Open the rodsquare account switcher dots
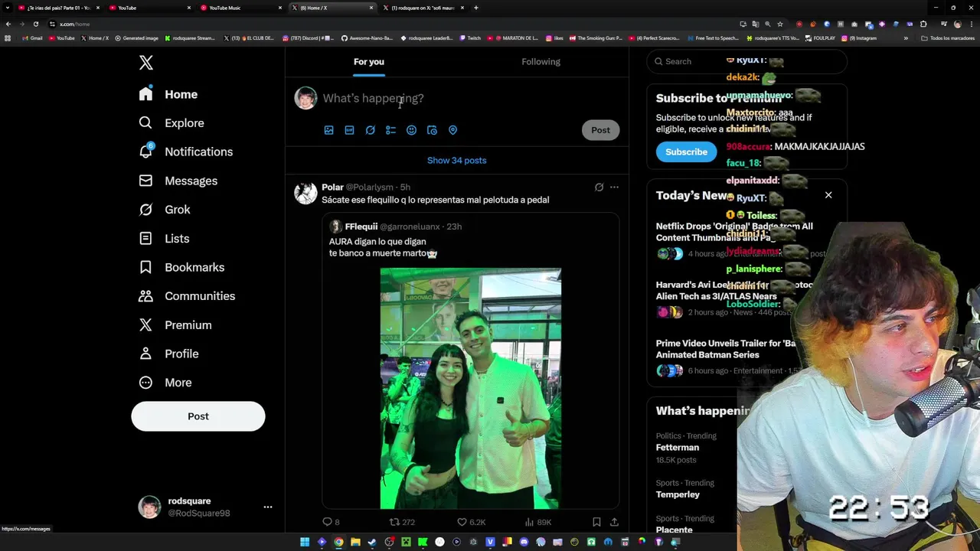The width and height of the screenshot is (980, 551). tap(268, 507)
